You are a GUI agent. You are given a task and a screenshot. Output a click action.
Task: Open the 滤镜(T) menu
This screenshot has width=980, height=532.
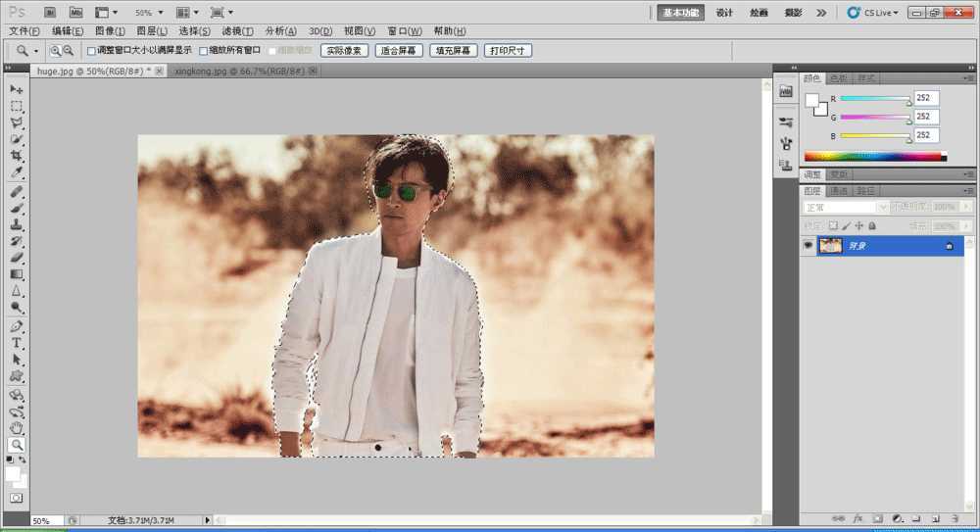237,31
